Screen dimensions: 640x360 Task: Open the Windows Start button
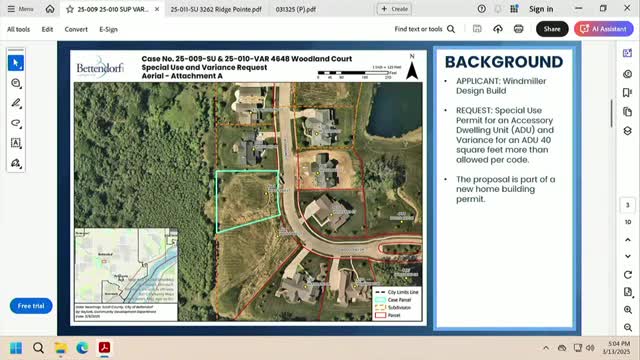pos(16,348)
